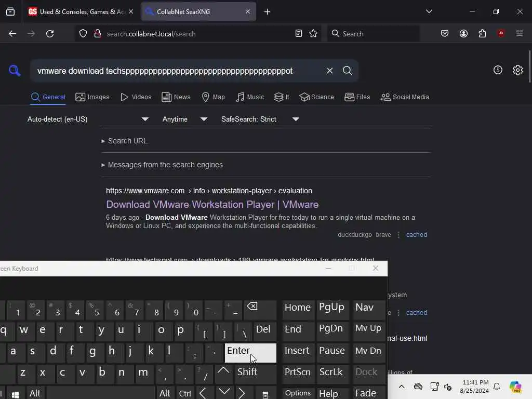Switch to the Social Media category tab
Viewport: 532px width, 399px height.
[x=405, y=97]
